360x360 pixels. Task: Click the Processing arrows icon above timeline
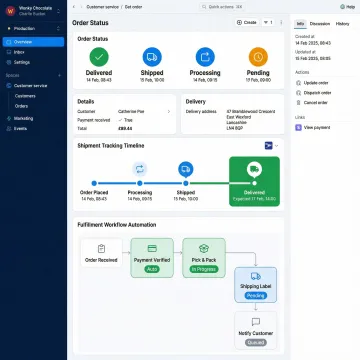[x=140, y=169]
